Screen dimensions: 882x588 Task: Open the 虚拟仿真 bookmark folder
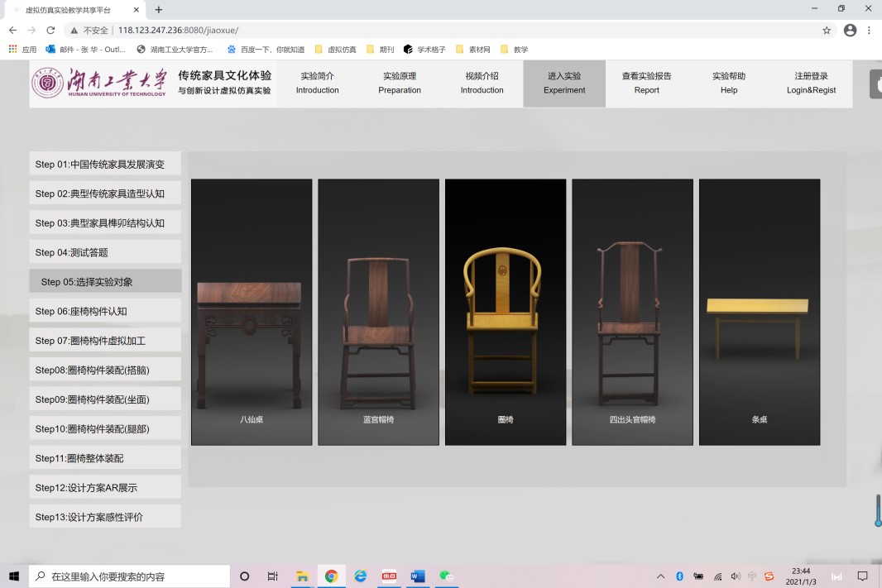point(336,50)
